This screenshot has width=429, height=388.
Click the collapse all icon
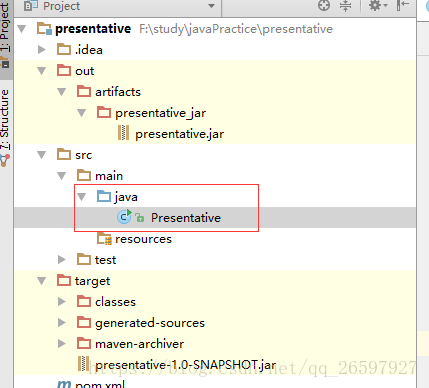tap(346, 5)
